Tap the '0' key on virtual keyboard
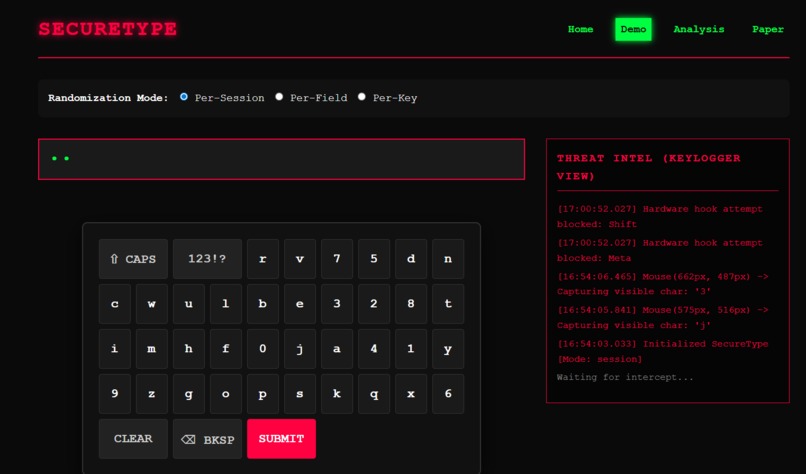 point(263,349)
